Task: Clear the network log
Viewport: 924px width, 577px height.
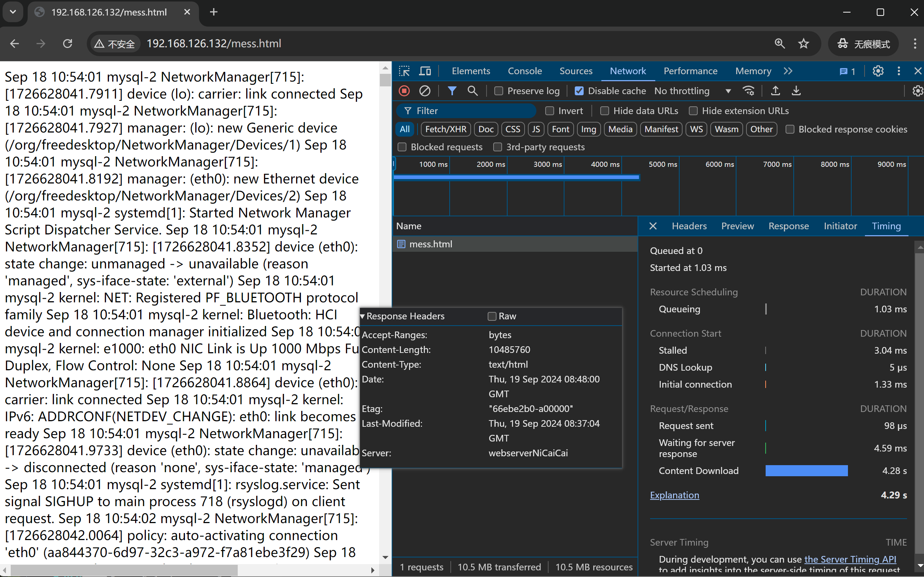Action: (425, 91)
